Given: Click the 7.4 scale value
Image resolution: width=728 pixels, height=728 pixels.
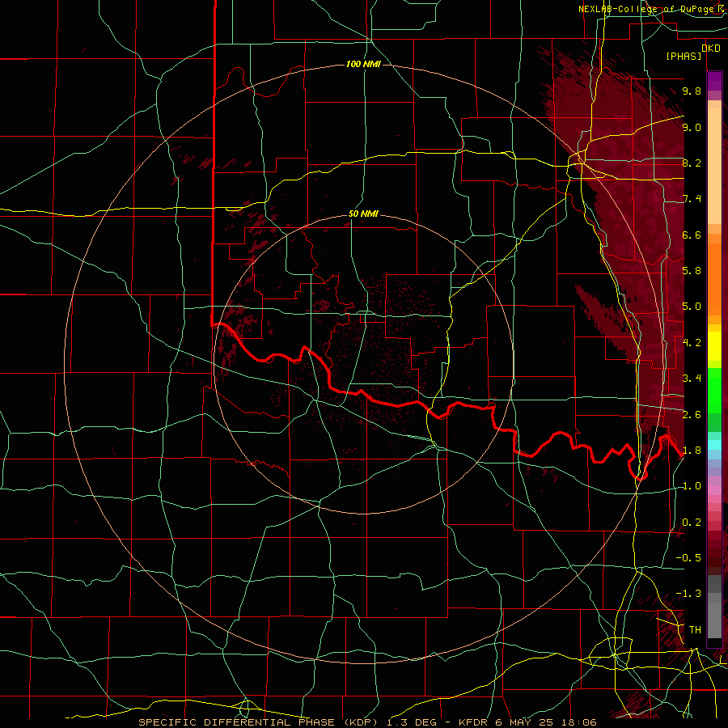Looking at the screenshot, I should [x=692, y=199].
